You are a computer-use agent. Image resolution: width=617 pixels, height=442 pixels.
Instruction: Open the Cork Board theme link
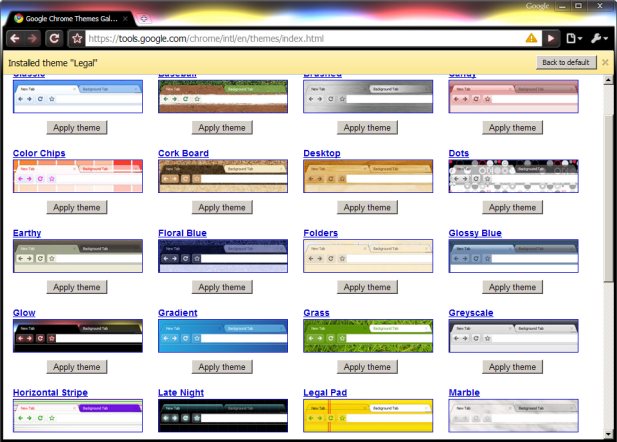coord(183,153)
